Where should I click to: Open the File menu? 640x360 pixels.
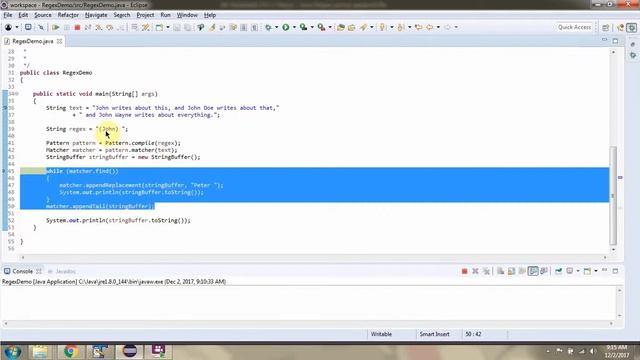pos(8,15)
